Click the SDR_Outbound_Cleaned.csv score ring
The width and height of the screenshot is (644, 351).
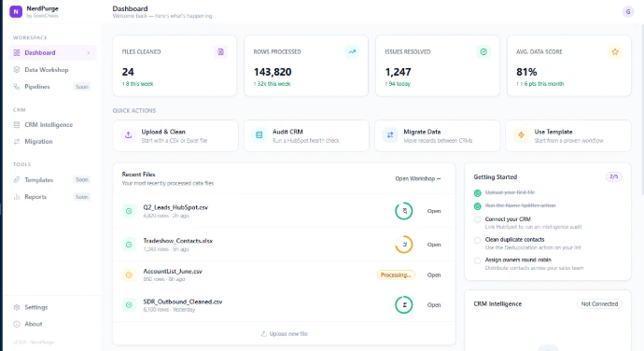[x=404, y=305]
